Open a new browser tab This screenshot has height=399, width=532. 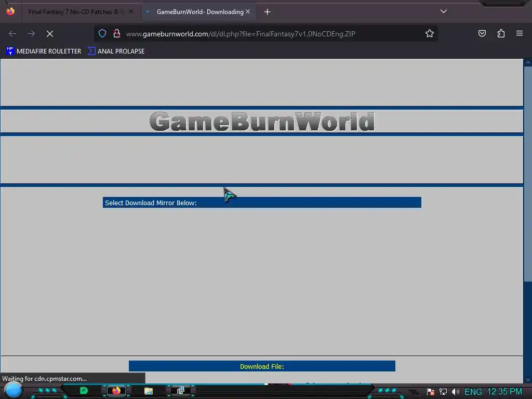click(x=268, y=12)
